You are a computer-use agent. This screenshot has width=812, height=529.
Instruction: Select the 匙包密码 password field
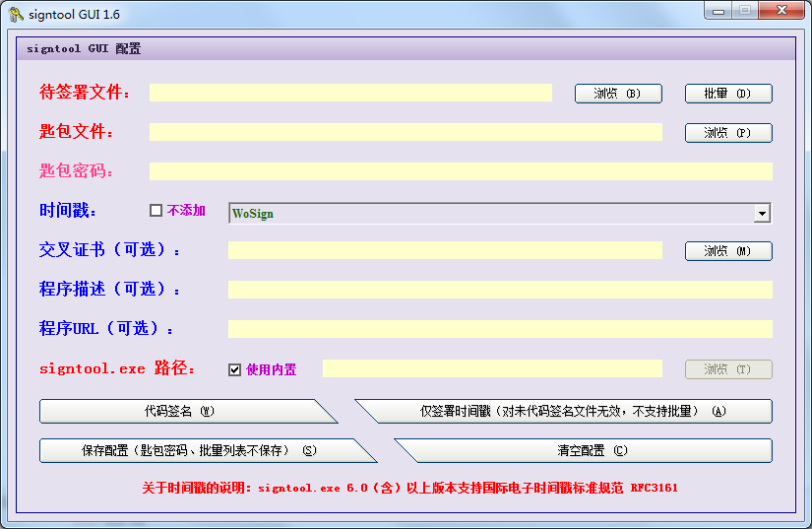coord(461,171)
